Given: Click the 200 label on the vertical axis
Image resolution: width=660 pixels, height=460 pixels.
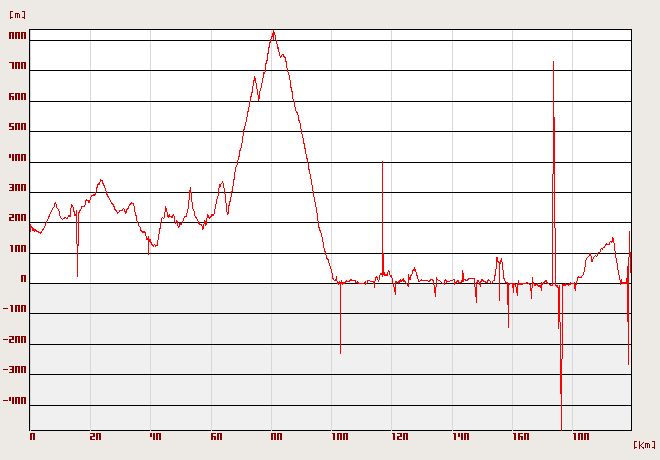Looking at the screenshot, I should click(17, 219).
